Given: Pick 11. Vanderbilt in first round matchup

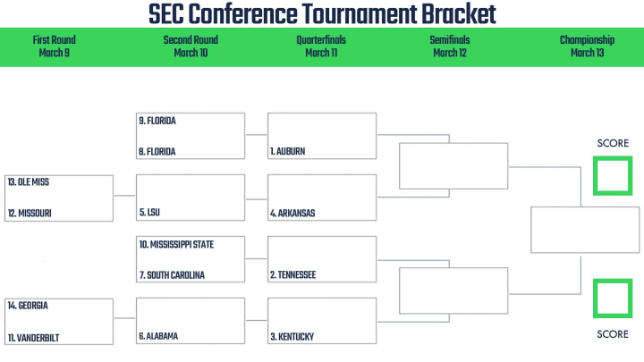Looking at the screenshot, I should pyautogui.click(x=34, y=338).
